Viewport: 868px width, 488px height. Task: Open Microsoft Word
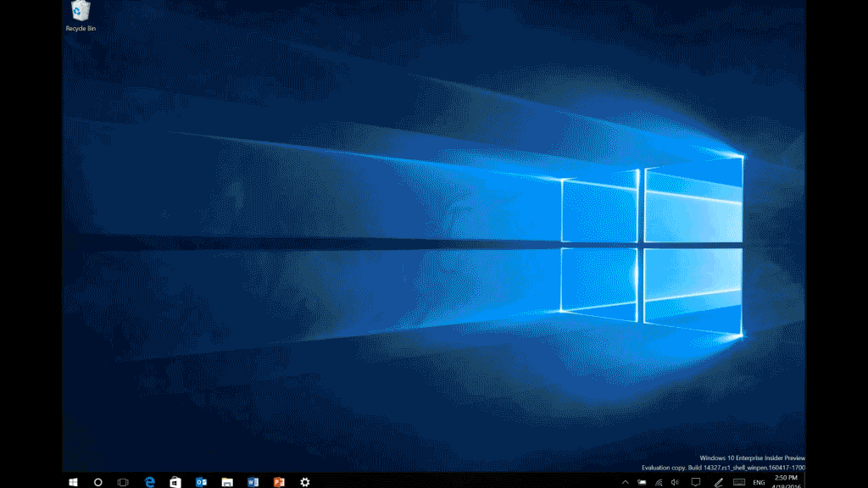[x=253, y=481]
